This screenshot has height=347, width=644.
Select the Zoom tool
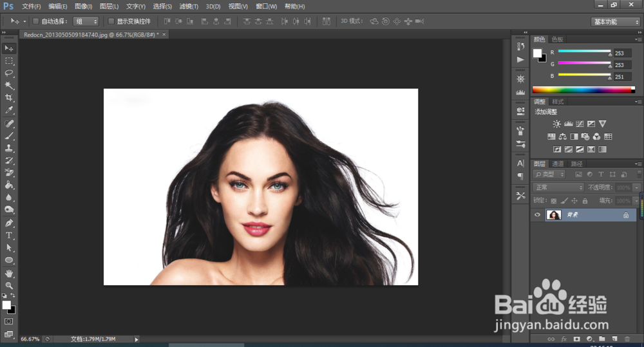(9, 285)
